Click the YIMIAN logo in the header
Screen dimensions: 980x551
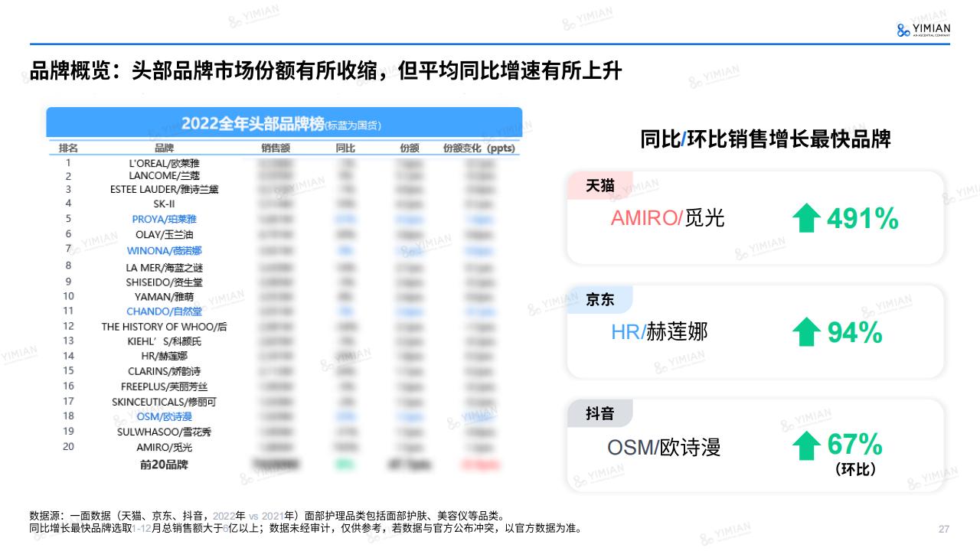(923, 30)
